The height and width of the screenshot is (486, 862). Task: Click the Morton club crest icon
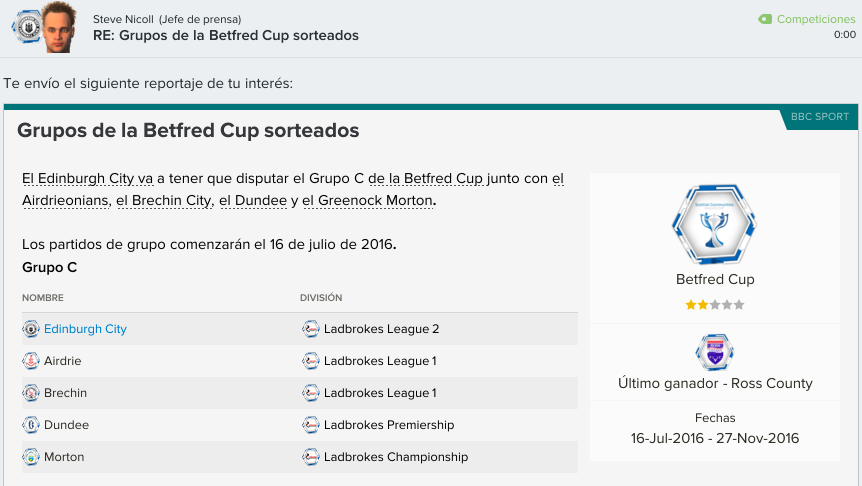[31, 456]
